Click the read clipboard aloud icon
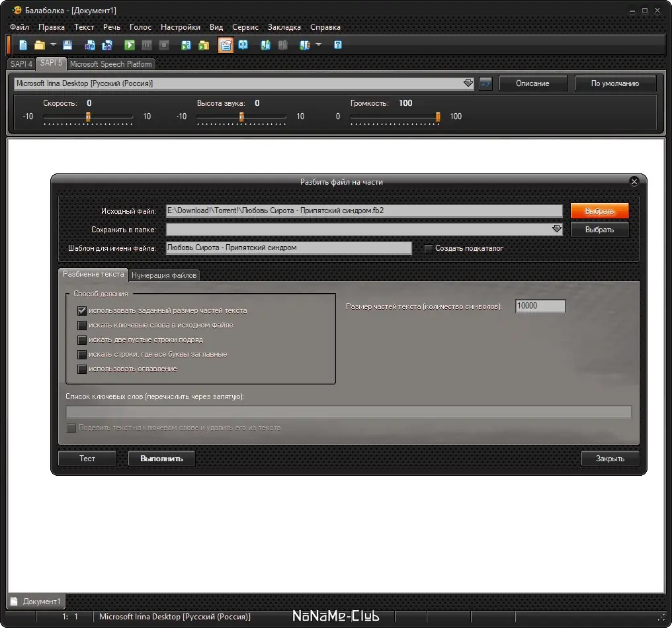672x628 pixels. tap(186, 45)
